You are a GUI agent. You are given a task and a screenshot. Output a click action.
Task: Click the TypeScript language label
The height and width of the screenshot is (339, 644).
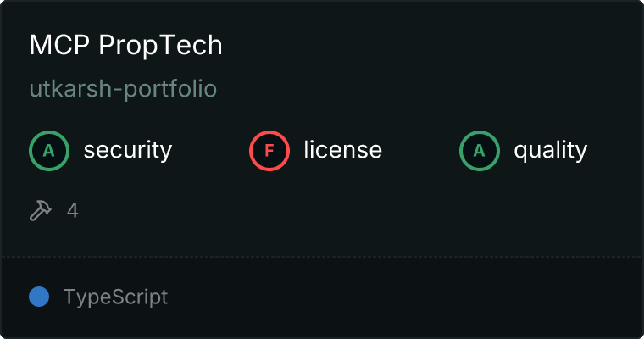tap(115, 297)
